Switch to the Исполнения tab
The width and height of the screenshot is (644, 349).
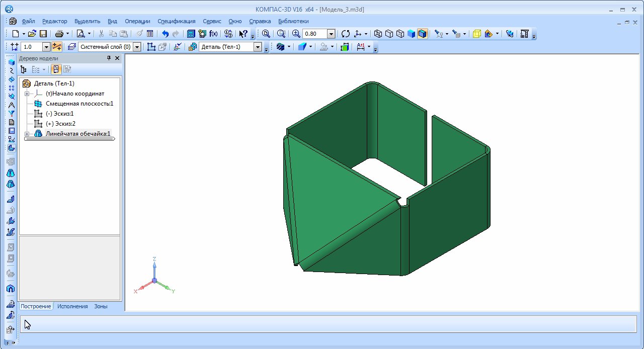coord(72,306)
